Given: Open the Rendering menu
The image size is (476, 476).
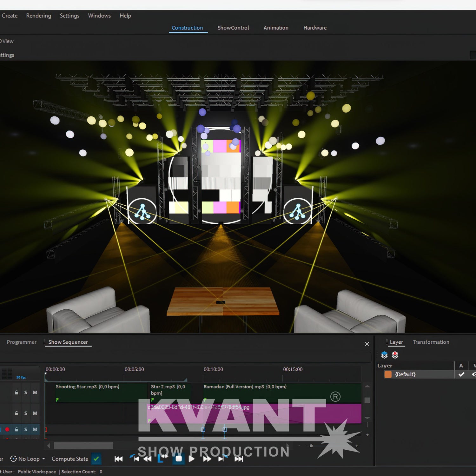Looking at the screenshot, I should 38,16.
